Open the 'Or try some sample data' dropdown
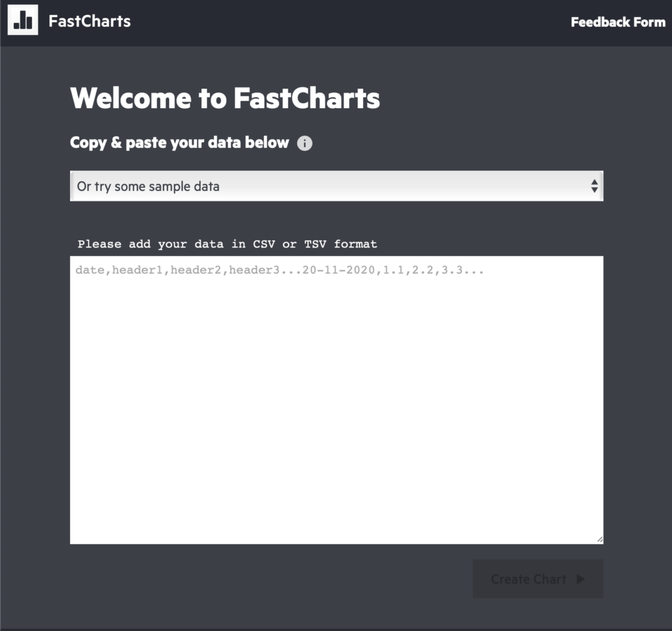672x631 pixels. point(337,186)
